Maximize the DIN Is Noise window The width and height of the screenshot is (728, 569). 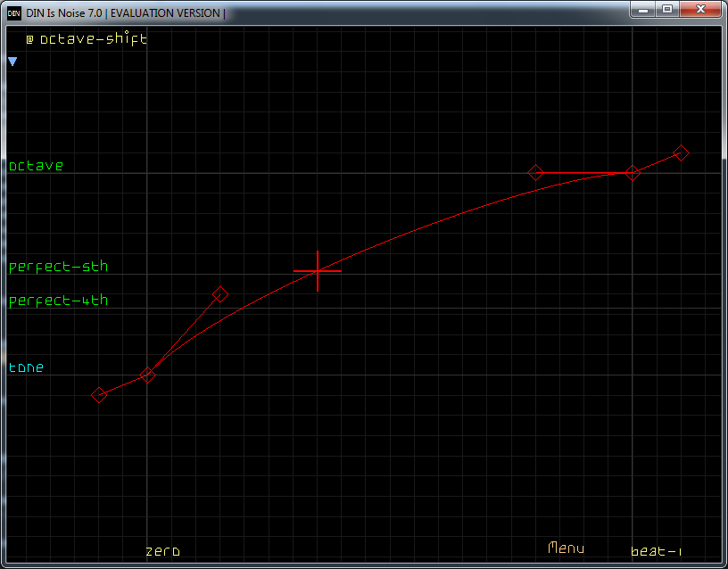pyautogui.click(x=666, y=9)
